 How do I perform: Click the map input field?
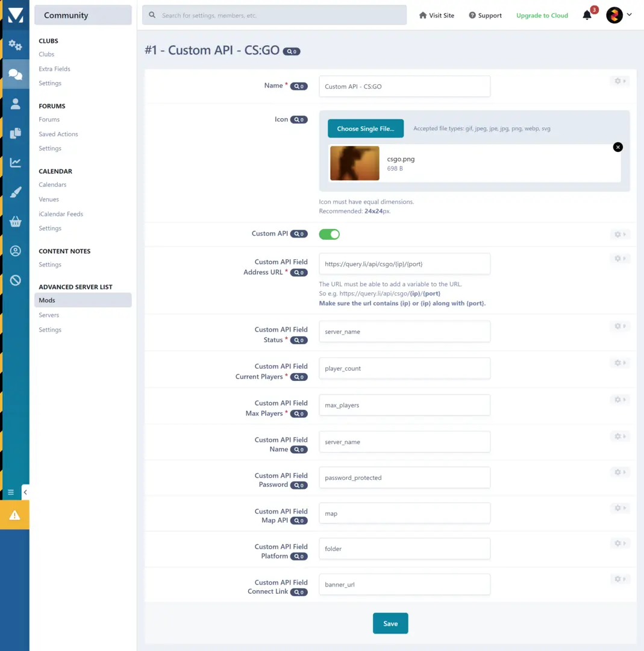click(405, 513)
